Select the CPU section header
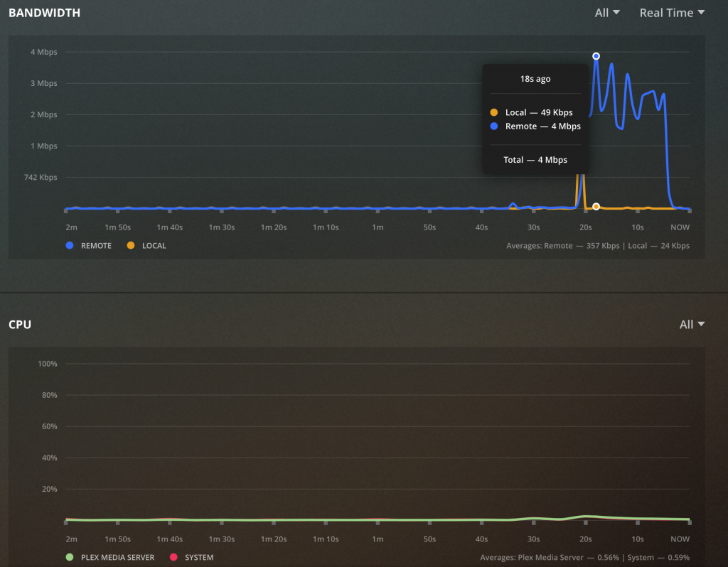Screen dimensions: 728x567 20,324
